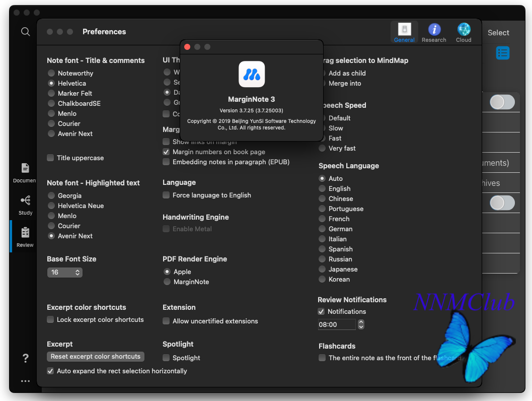Viewport: 532px width, 401px height.
Task: Enable Embedding notes in paragraph (EPUB)
Action: click(166, 162)
